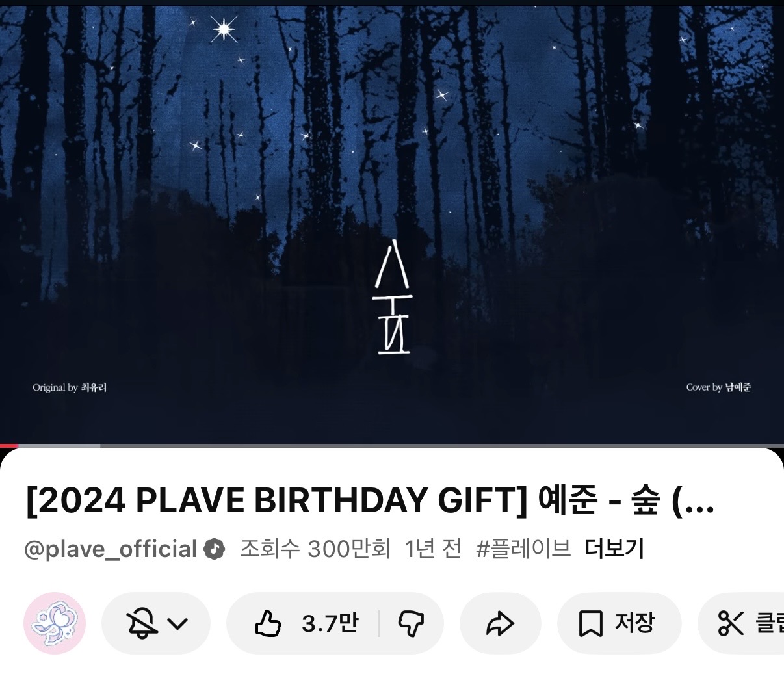Image resolution: width=784 pixels, height=676 pixels.
Task: Click the scissors clip icon
Action: pos(731,623)
